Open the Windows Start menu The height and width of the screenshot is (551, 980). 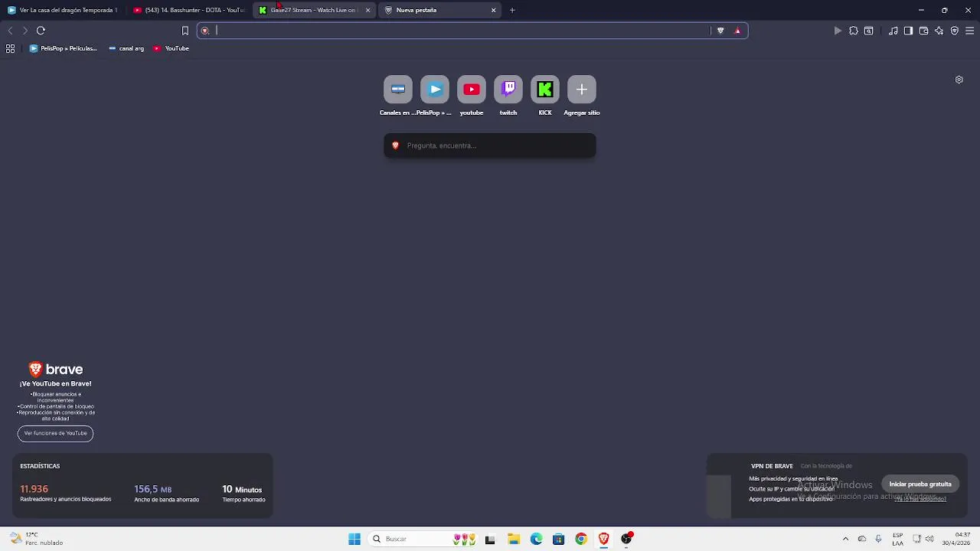[x=354, y=539]
